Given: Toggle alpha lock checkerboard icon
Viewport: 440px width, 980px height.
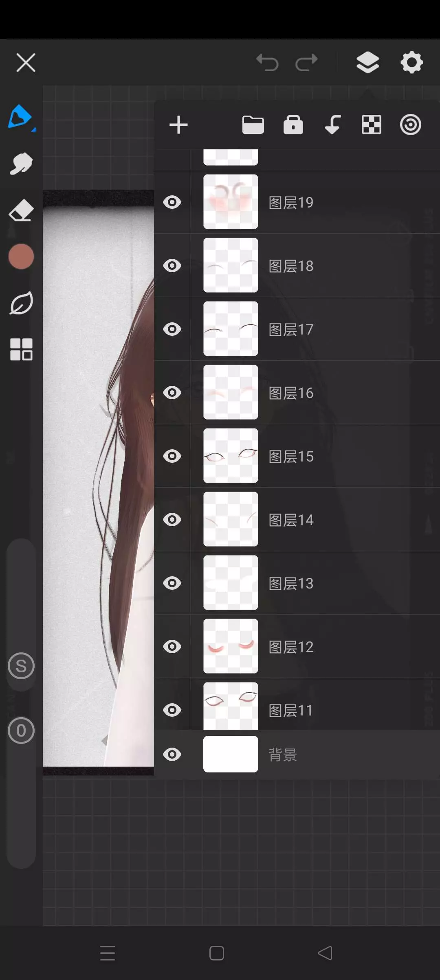Looking at the screenshot, I should click(x=371, y=125).
